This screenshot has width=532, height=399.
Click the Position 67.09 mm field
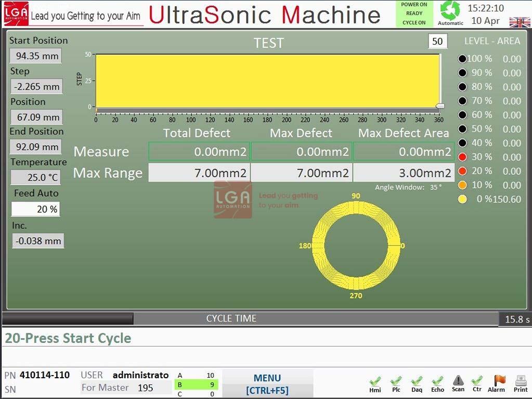tap(36, 117)
